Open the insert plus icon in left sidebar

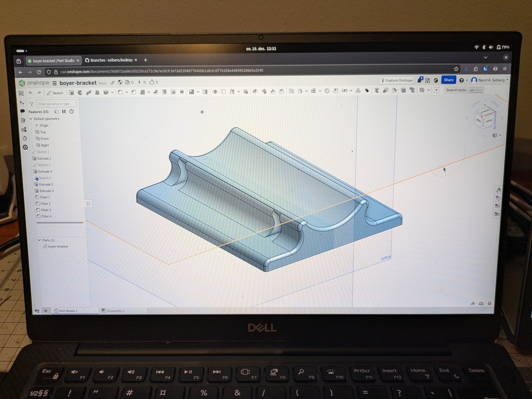click(22, 103)
